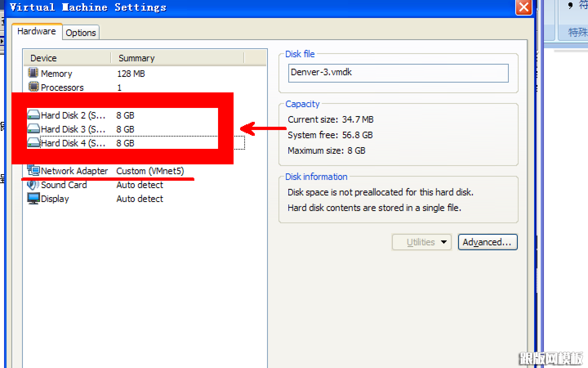Select the Sound Card speaker icon
588x368 pixels.
click(33, 185)
